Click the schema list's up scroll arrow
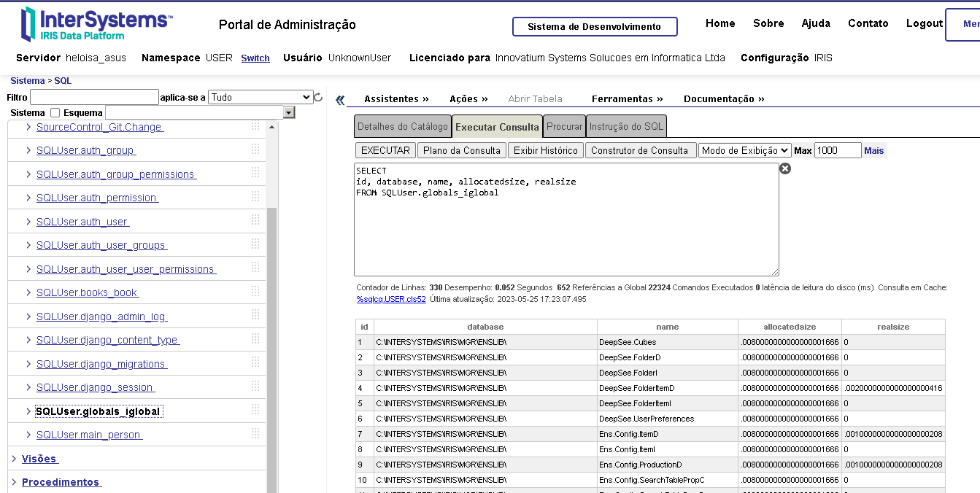The height and width of the screenshot is (493, 980). [272, 127]
